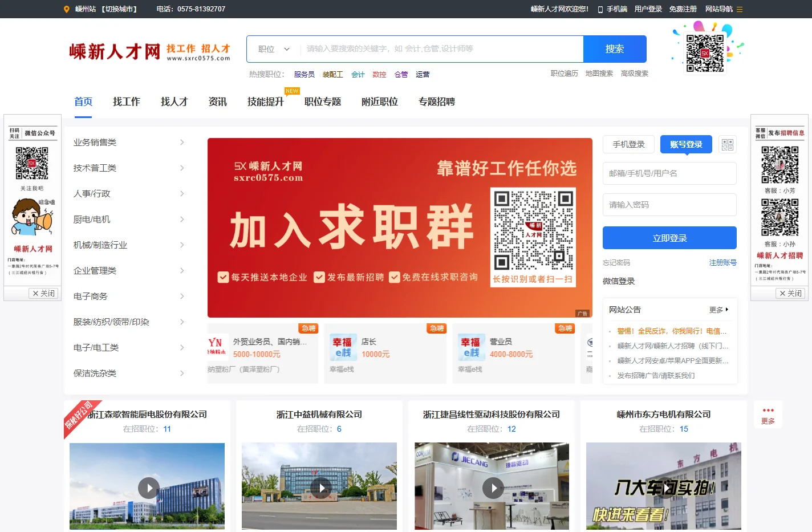Expand the 电子/电工类 category arrow
812x532 pixels.
click(182, 347)
